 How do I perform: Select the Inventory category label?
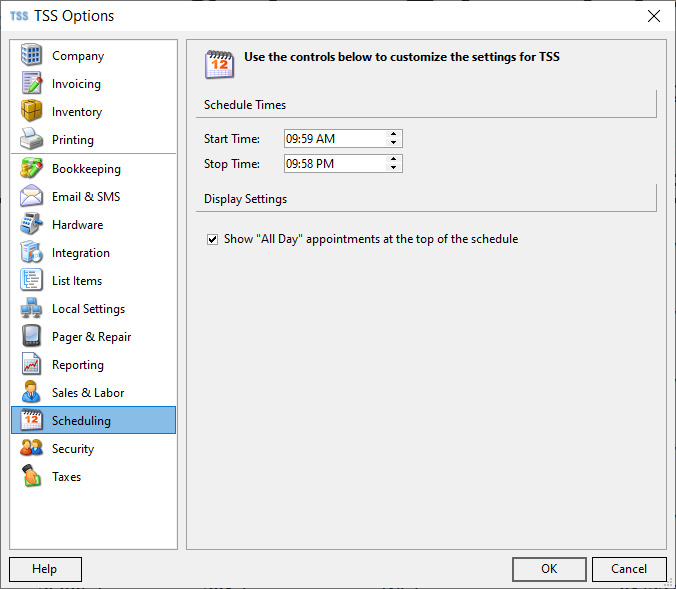click(77, 112)
